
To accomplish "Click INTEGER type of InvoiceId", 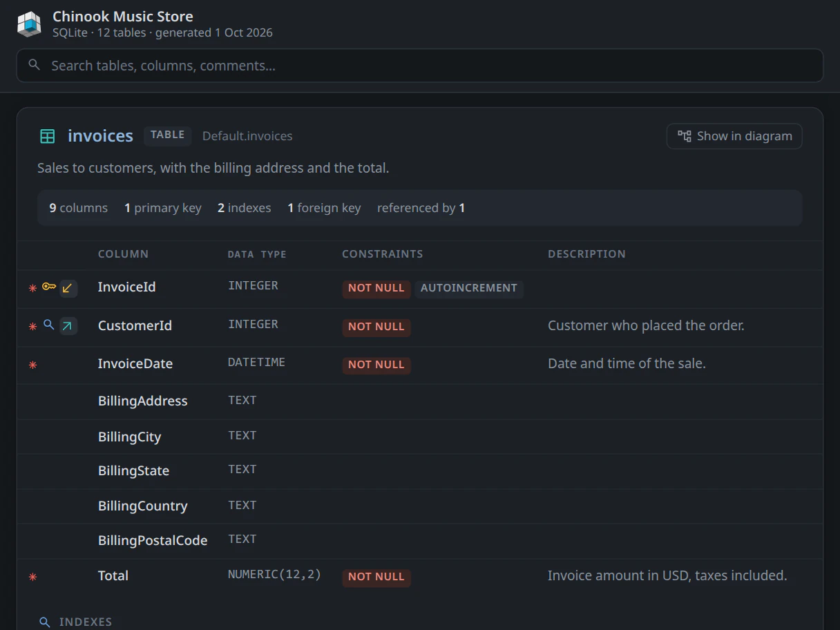I will click(253, 285).
